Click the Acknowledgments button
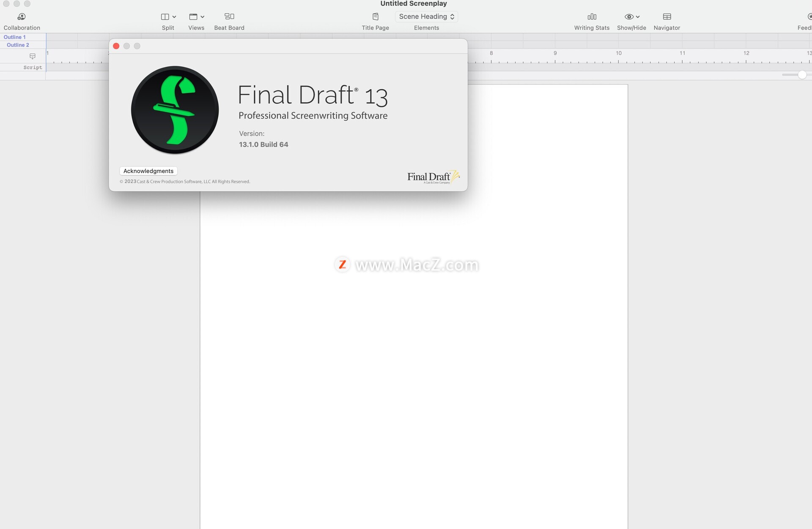Screen dimensions: 812x529 (x=148, y=171)
